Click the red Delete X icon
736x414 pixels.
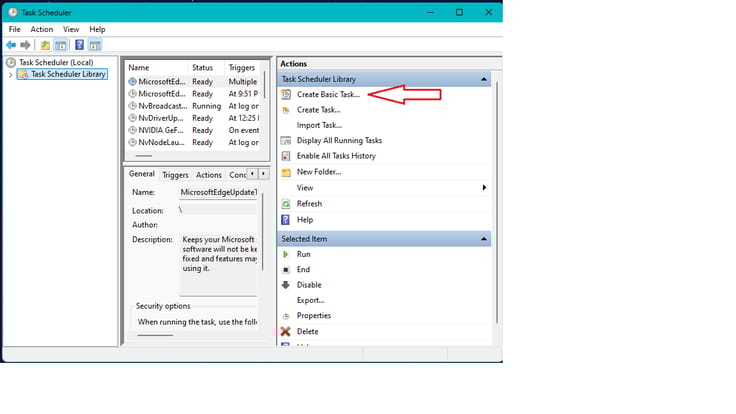pyautogui.click(x=286, y=331)
